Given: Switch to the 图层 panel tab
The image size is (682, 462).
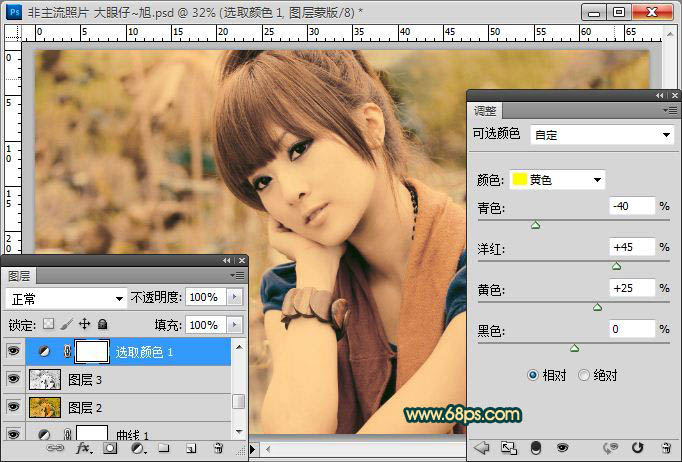Looking at the screenshot, I should 21,276.
